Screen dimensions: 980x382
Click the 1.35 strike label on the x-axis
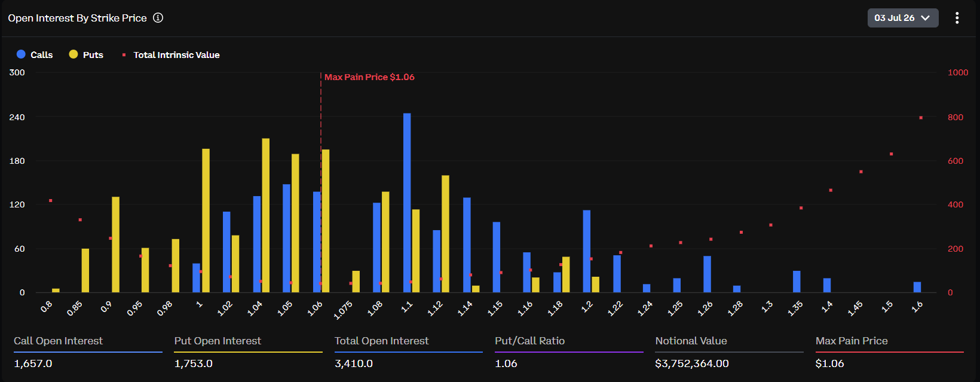coord(795,308)
